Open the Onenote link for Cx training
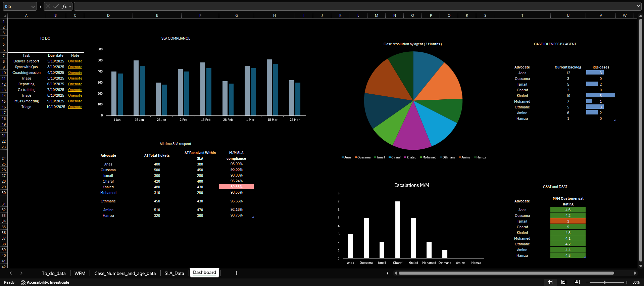The width and height of the screenshot is (644, 286). click(75, 90)
